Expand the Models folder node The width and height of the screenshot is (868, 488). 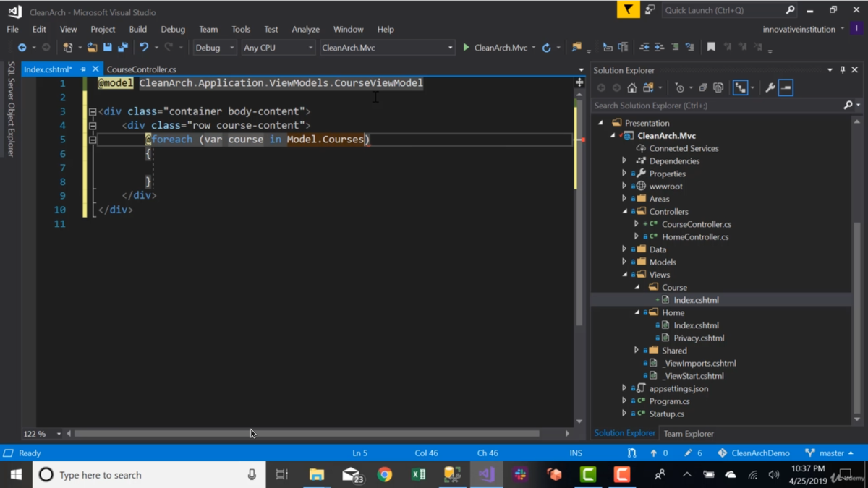624,262
